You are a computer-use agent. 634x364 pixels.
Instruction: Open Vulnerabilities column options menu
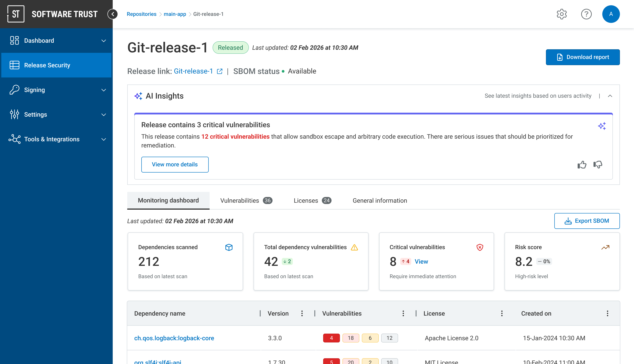(403, 313)
